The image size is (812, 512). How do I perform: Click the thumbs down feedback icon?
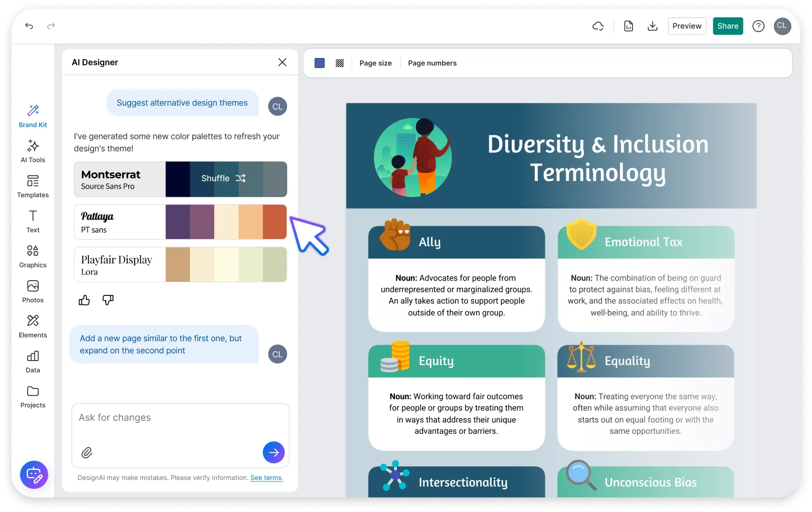(x=108, y=300)
